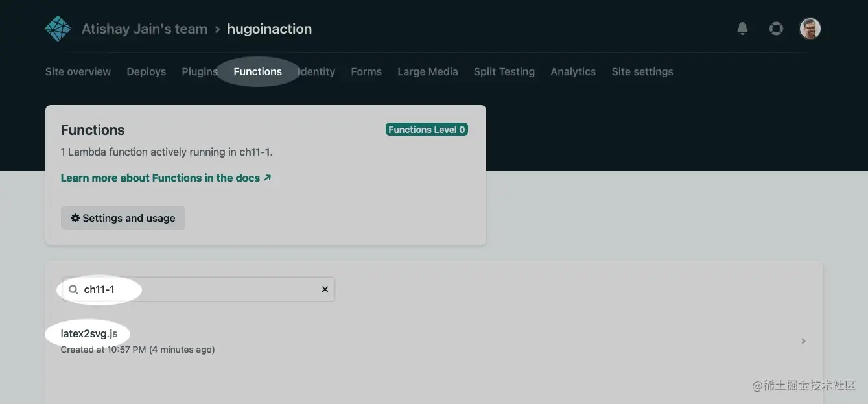Click the Netlify logo icon

(58, 29)
